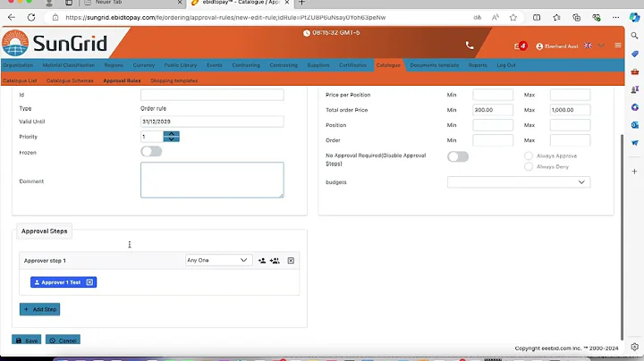Click the Save button

tap(26, 340)
